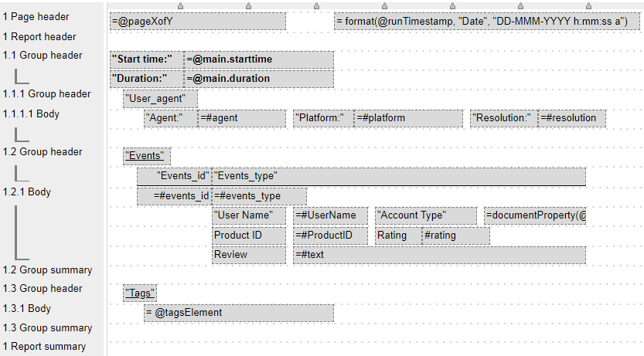Select the =@main.starttime field
This screenshot has height=356, width=644.
(259, 59)
